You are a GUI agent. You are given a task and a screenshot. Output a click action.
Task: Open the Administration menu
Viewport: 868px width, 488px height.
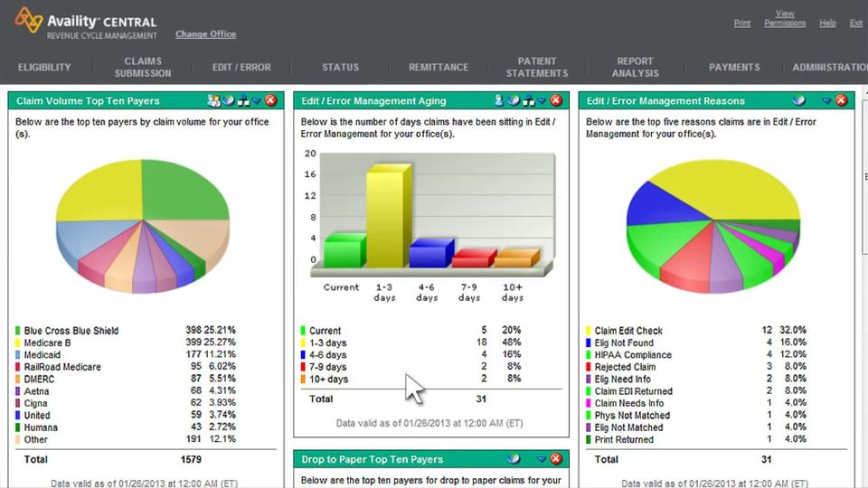(x=830, y=68)
